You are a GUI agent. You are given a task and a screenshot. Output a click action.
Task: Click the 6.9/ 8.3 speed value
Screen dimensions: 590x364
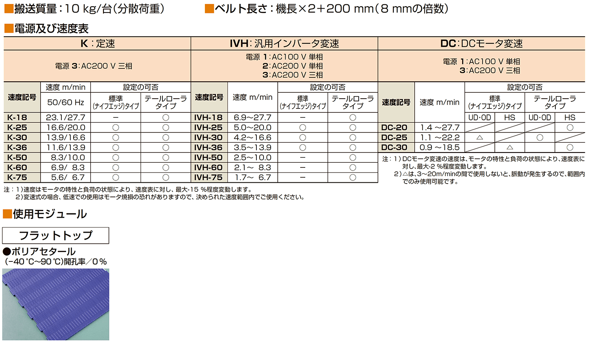[x=68, y=167]
